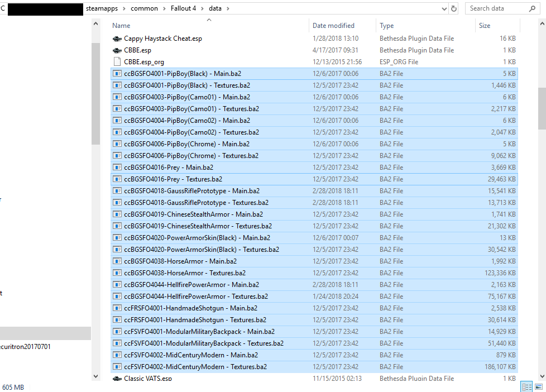
Task: Expand chevron after steamapps breadcrumb
Action: pyautogui.click(x=124, y=9)
